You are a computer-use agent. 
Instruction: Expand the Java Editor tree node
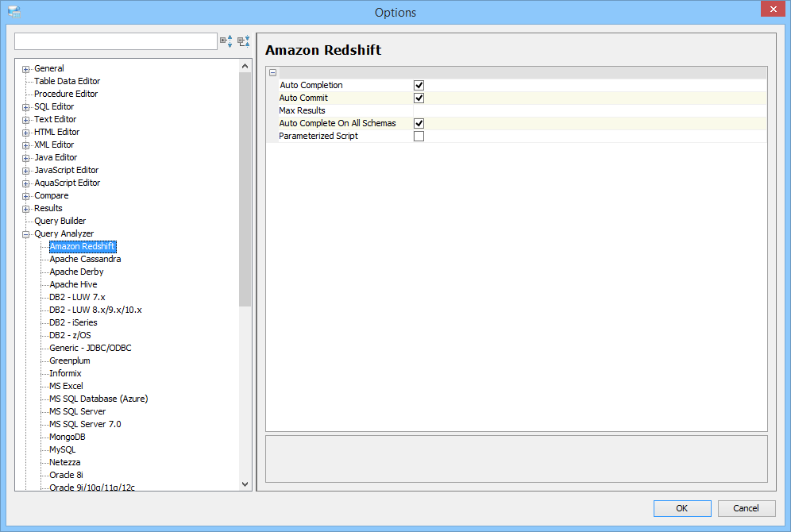click(25, 158)
